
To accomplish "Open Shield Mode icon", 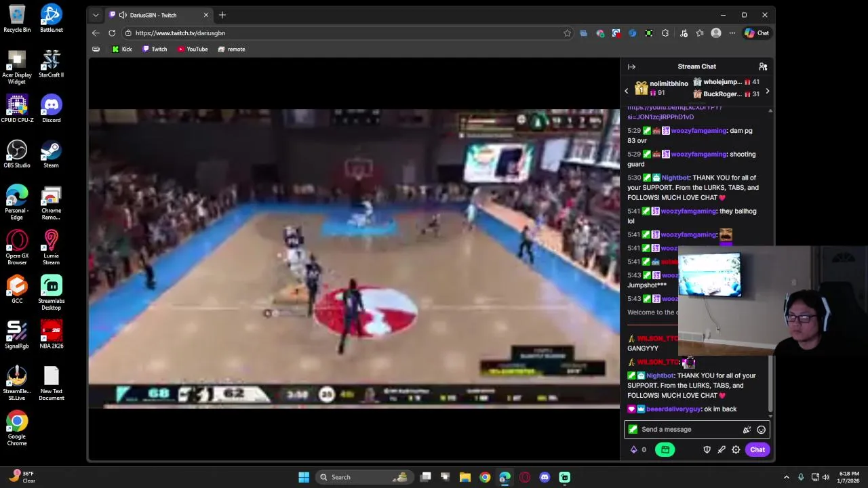I will (707, 449).
